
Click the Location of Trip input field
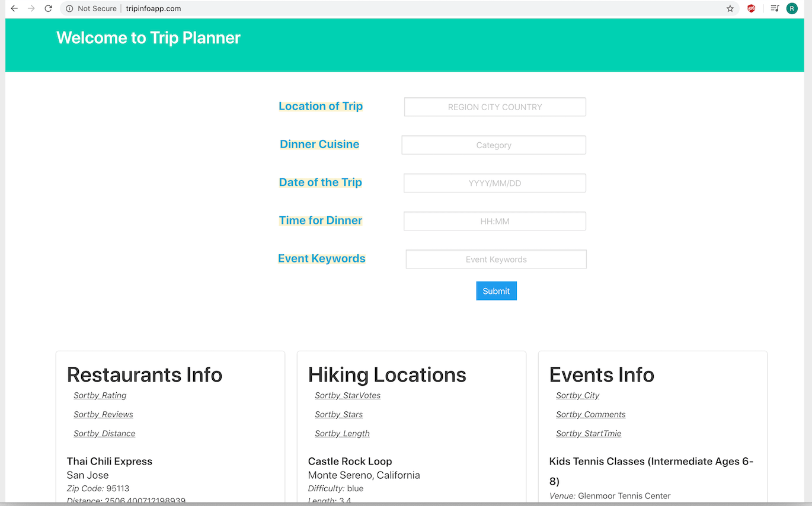[495, 107]
